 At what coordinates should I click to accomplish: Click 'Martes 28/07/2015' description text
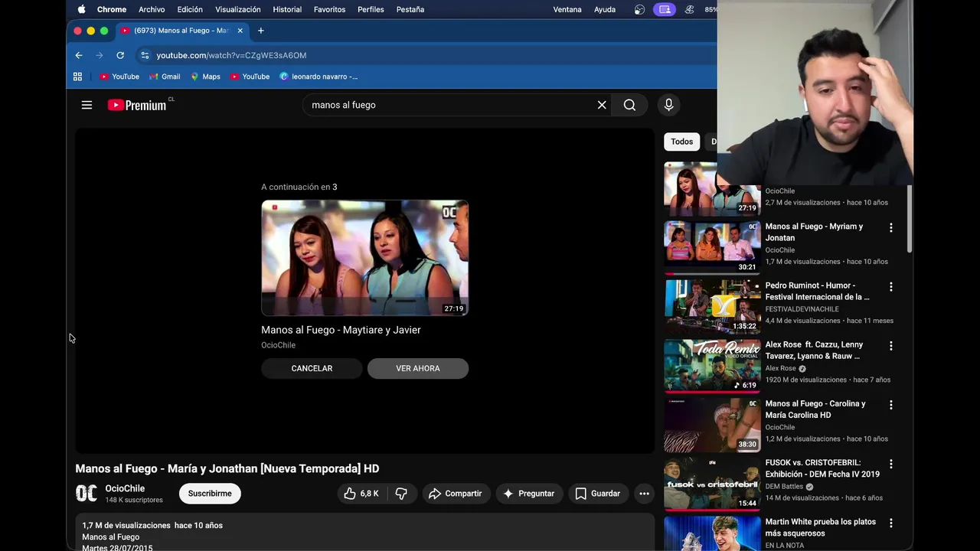117,548
